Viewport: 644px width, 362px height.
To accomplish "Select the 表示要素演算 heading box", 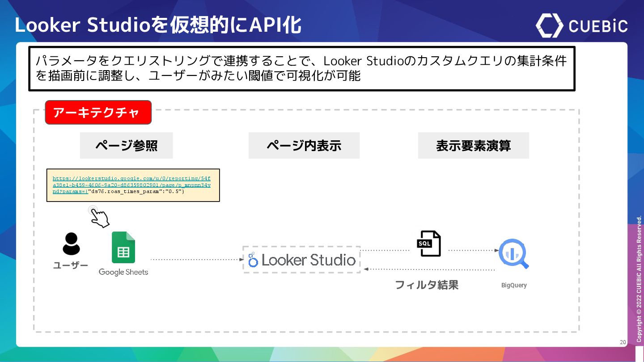I will (x=474, y=145).
